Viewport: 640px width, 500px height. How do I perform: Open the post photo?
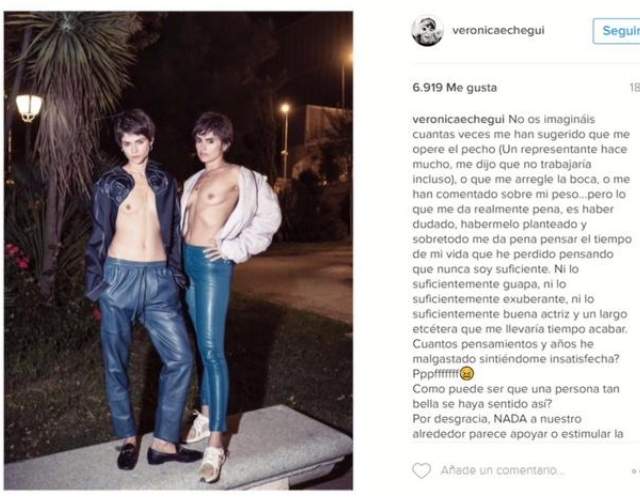pos(178,251)
